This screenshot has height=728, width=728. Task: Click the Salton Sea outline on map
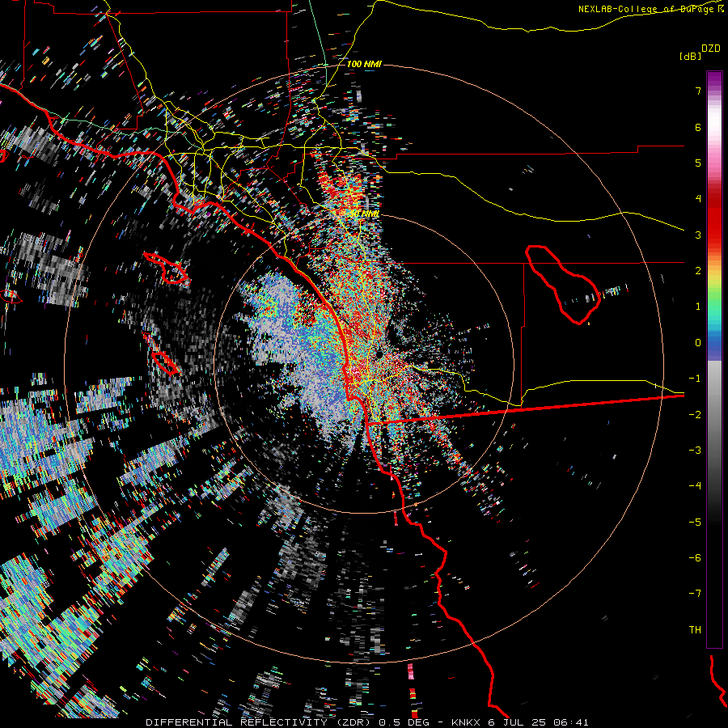tap(563, 285)
